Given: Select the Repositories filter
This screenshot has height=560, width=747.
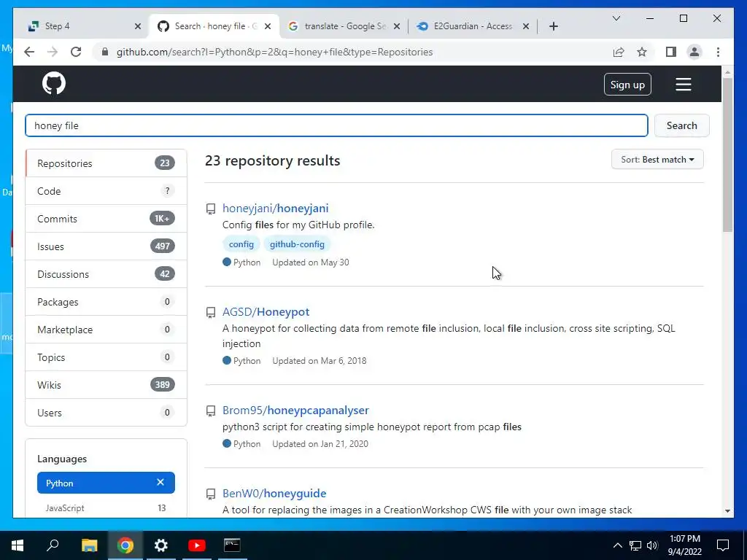Looking at the screenshot, I should pyautogui.click(x=106, y=163).
